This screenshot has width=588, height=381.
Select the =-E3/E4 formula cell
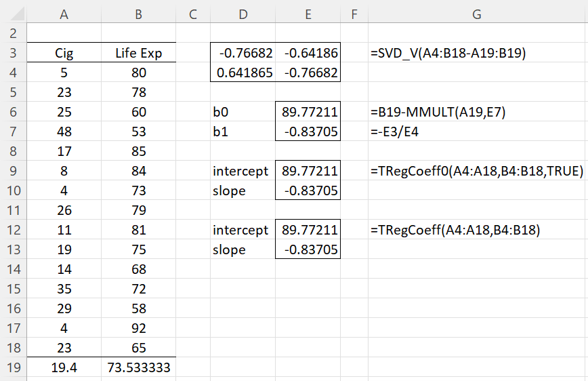(394, 132)
